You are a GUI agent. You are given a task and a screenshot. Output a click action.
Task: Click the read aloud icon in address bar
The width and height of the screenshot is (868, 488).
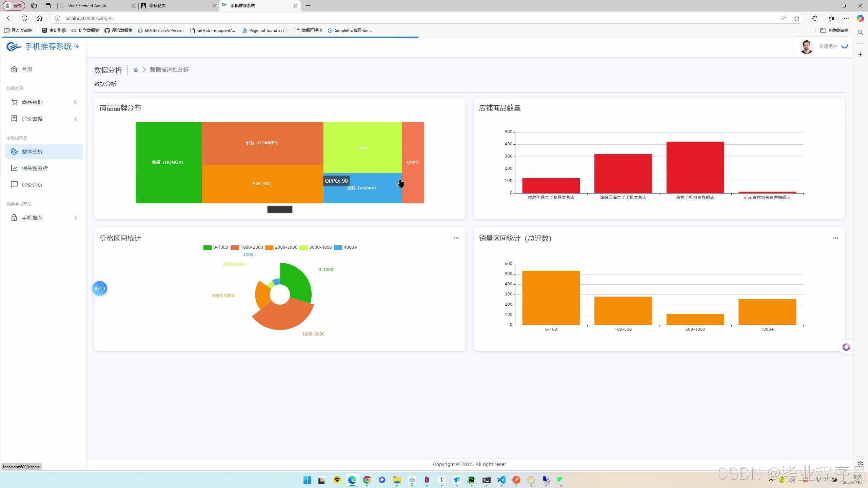(783, 18)
